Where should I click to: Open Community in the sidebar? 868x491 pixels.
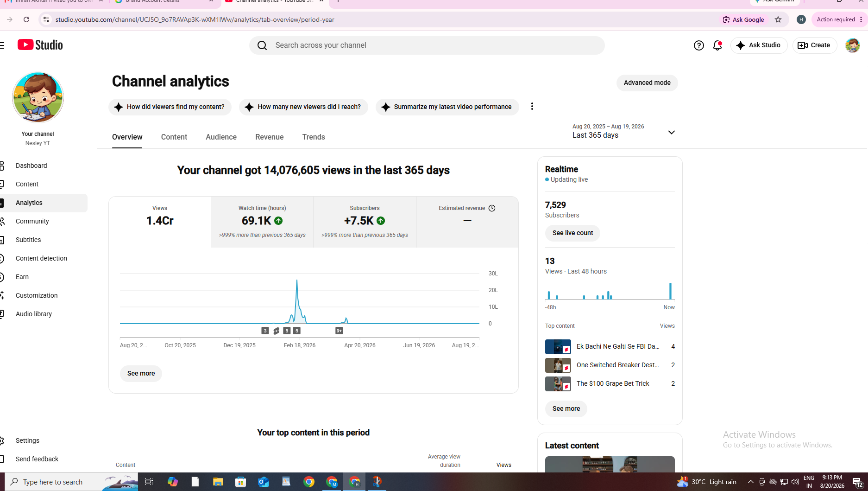tap(44, 221)
